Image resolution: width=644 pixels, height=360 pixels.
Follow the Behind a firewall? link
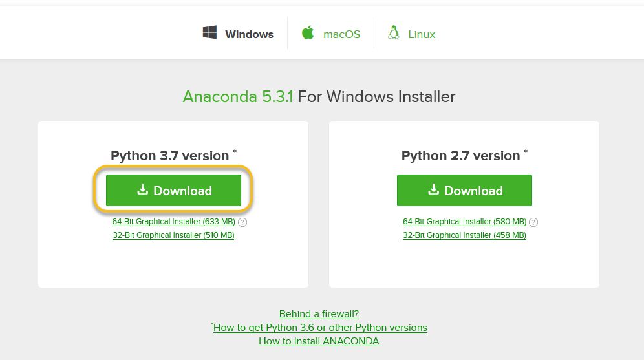tap(319, 314)
